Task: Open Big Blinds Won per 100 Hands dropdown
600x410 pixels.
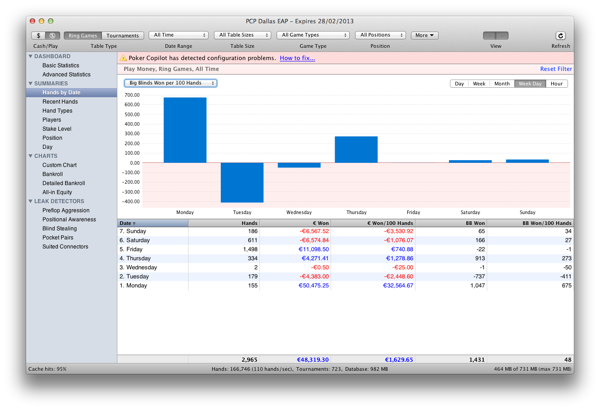Action: pos(171,83)
